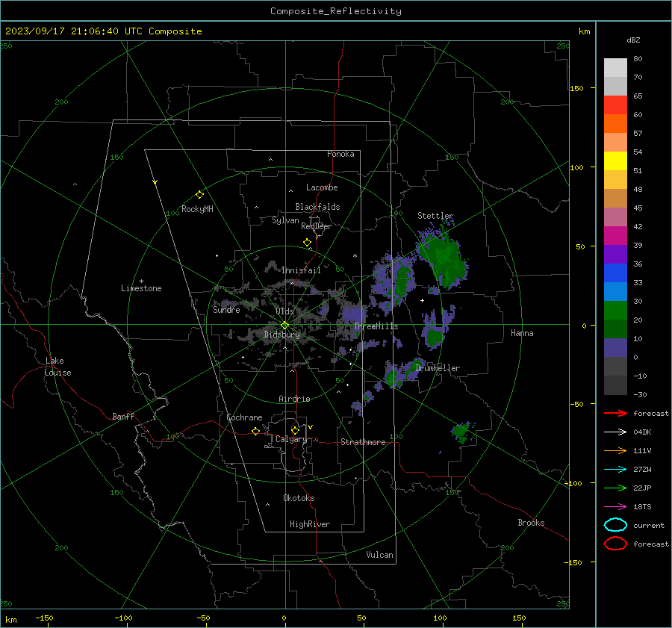The width and height of the screenshot is (672, 628).
Task: Click the Innisfail label
Action: pyautogui.click(x=301, y=270)
